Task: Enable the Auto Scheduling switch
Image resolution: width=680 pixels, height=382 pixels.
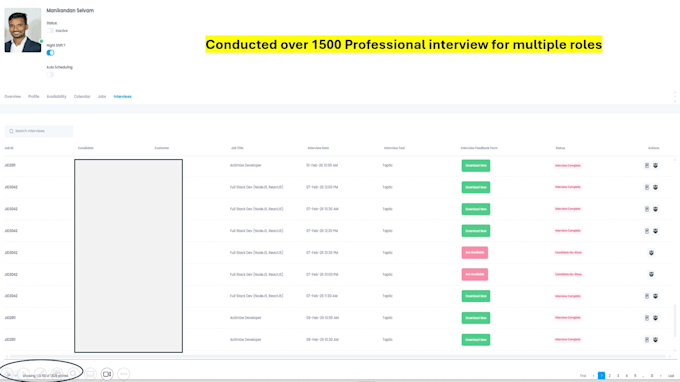Action: point(50,75)
